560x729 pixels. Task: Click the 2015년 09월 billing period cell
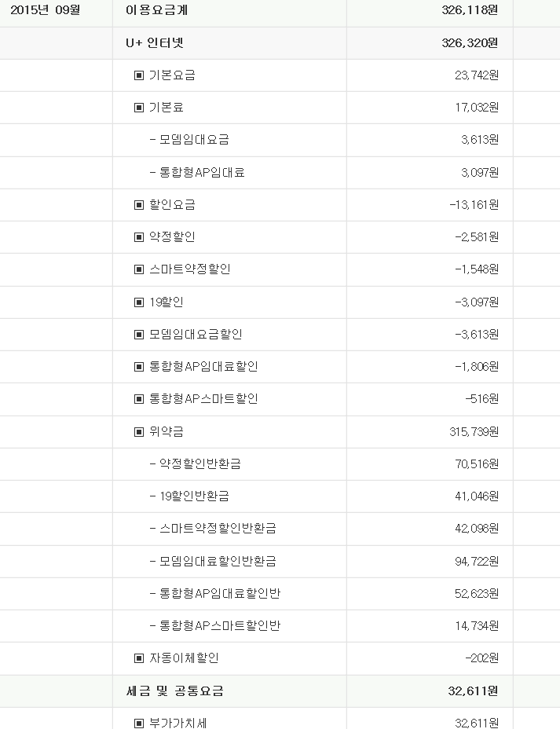[x=46, y=10]
